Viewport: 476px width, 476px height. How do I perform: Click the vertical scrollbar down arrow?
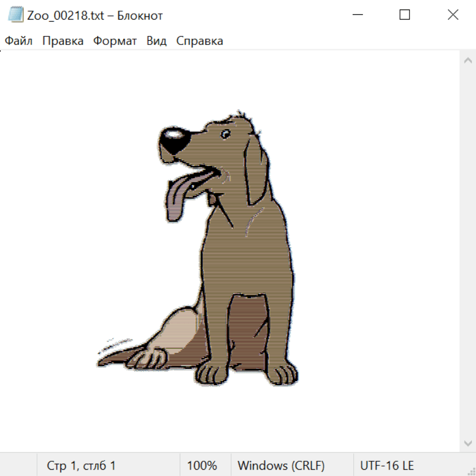468,443
